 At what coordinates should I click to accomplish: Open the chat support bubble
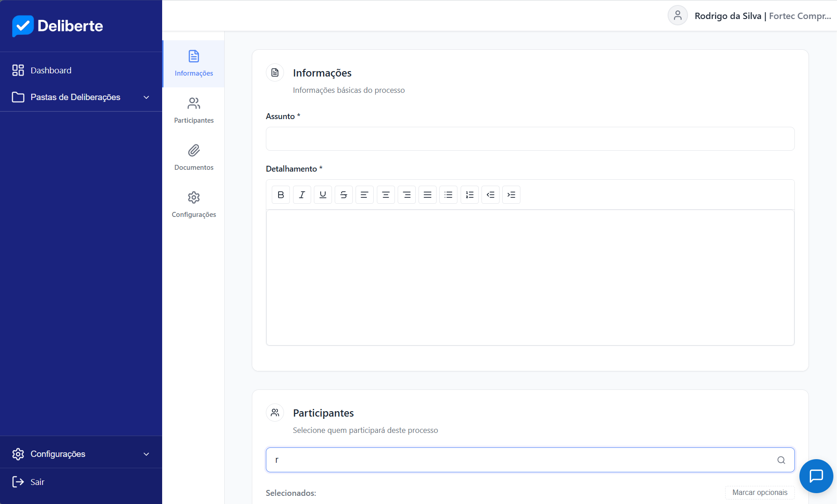(816, 476)
